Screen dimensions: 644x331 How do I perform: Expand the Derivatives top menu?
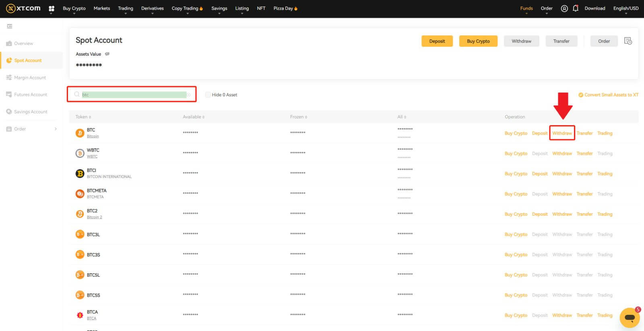(x=152, y=8)
